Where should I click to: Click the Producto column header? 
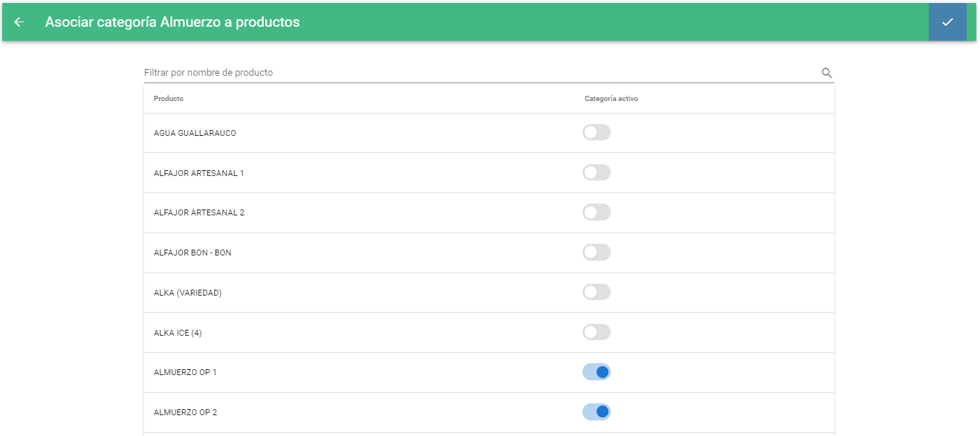click(169, 99)
